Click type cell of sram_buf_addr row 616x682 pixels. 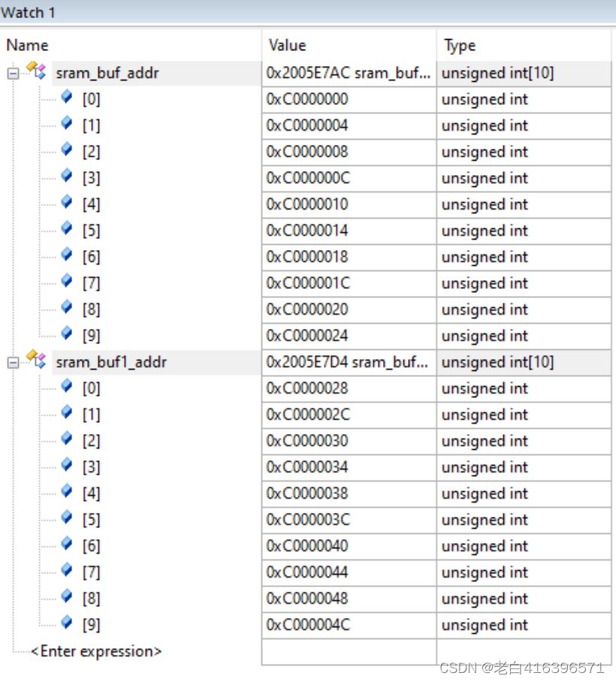tap(524, 73)
